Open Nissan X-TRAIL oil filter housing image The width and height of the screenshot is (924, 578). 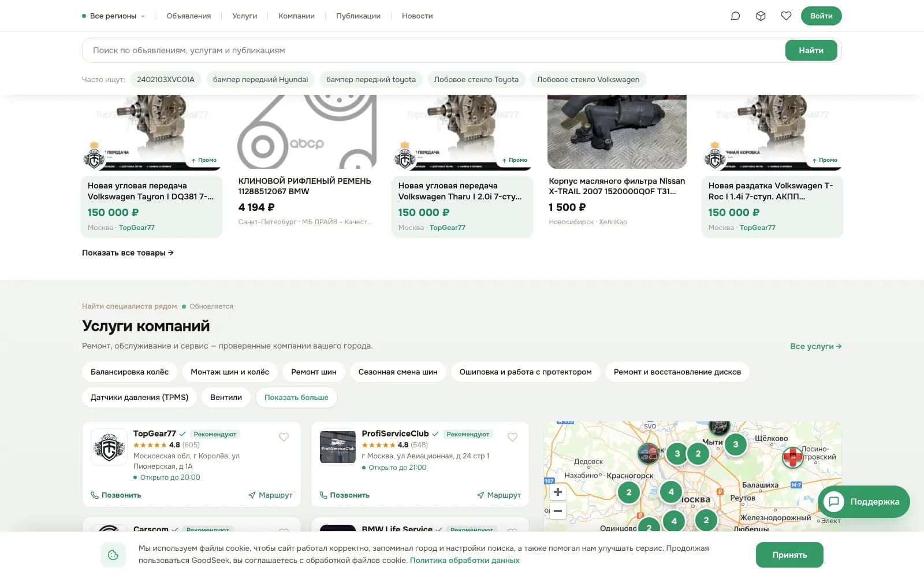(x=617, y=132)
